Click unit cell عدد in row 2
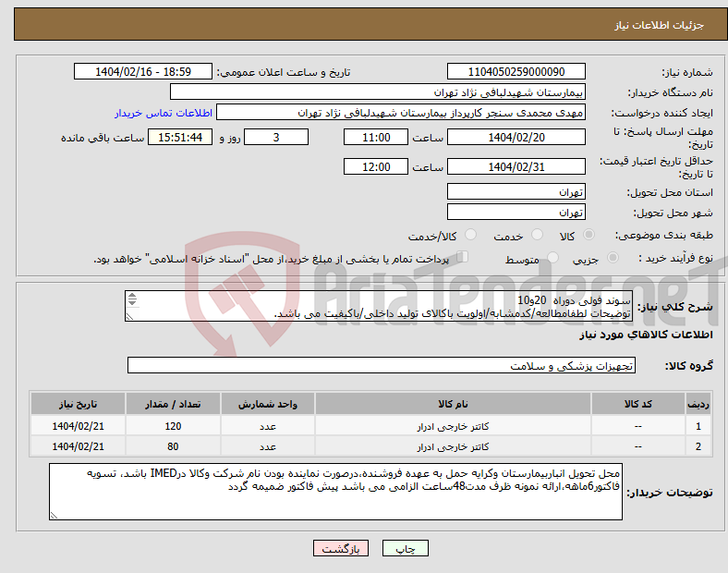Image resolution: width=728 pixels, height=573 pixels. [x=268, y=446]
